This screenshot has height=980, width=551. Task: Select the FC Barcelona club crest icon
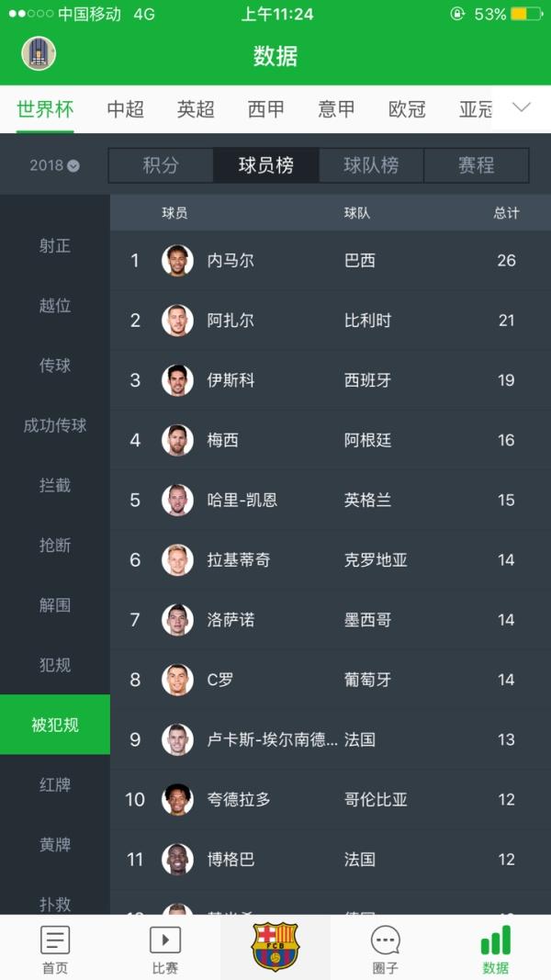275,947
